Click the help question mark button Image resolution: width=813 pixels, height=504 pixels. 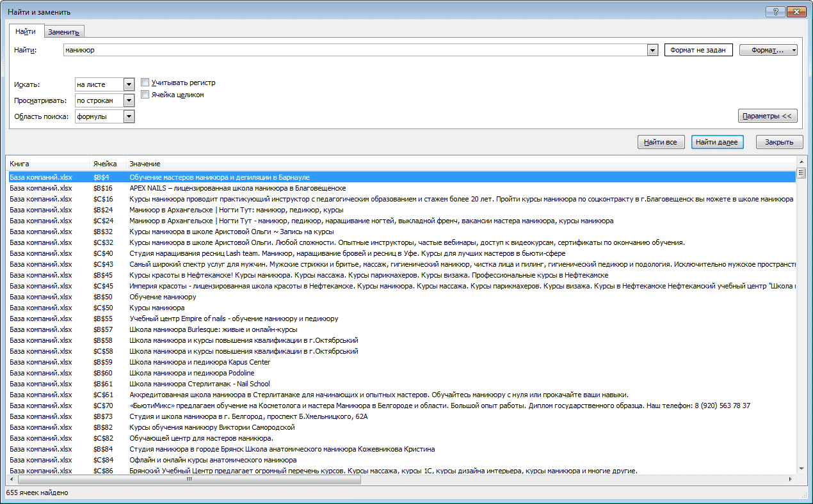click(x=775, y=12)
